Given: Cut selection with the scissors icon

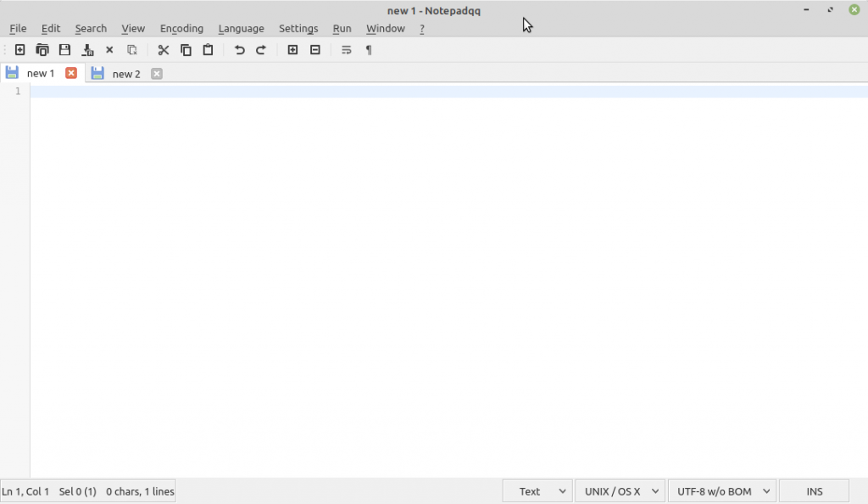Looking at the screenshot, I should [x=164, y=50].
